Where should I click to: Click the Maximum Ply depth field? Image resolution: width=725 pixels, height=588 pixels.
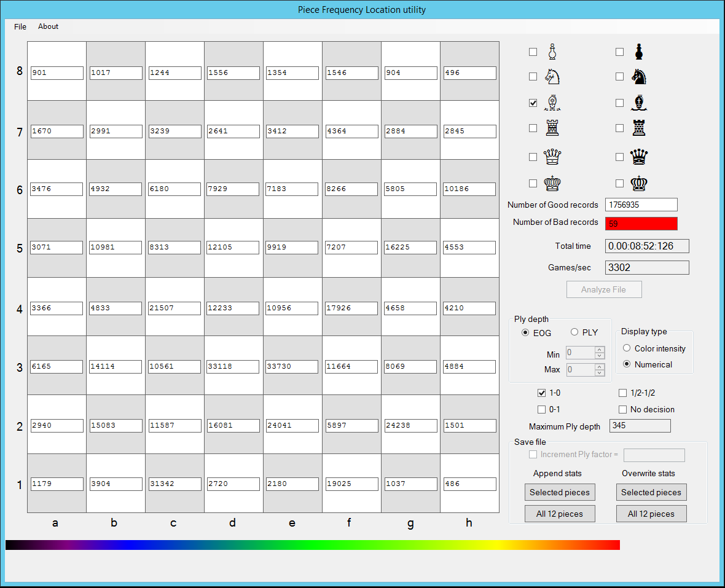(640, 426)
